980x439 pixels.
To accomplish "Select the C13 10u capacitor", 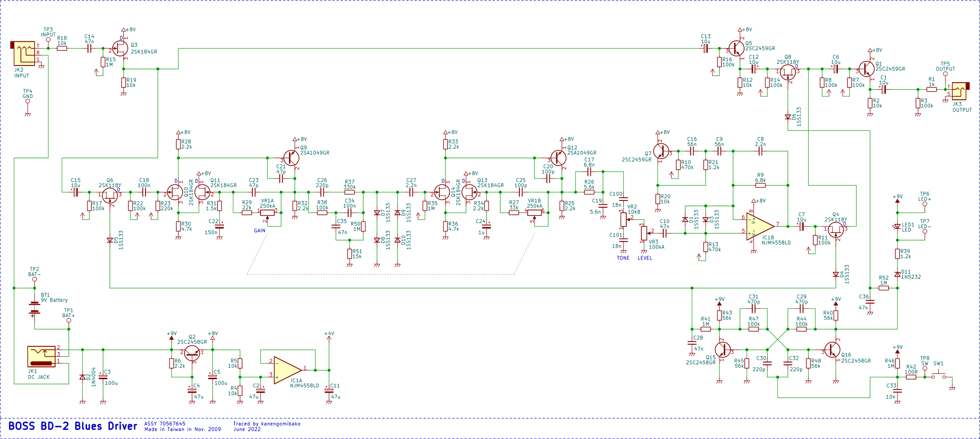I will [706, 48].
